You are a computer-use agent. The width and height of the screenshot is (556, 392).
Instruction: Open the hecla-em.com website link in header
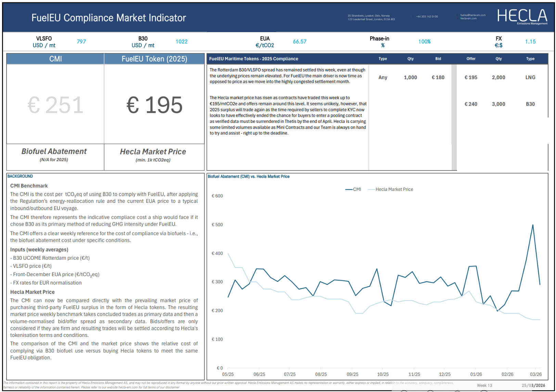coord(468,18)
